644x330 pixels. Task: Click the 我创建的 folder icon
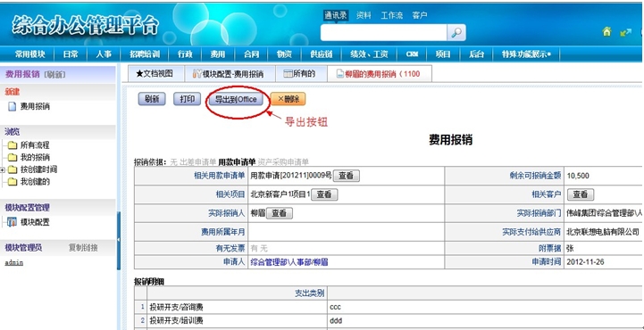[x=13, y=182]
